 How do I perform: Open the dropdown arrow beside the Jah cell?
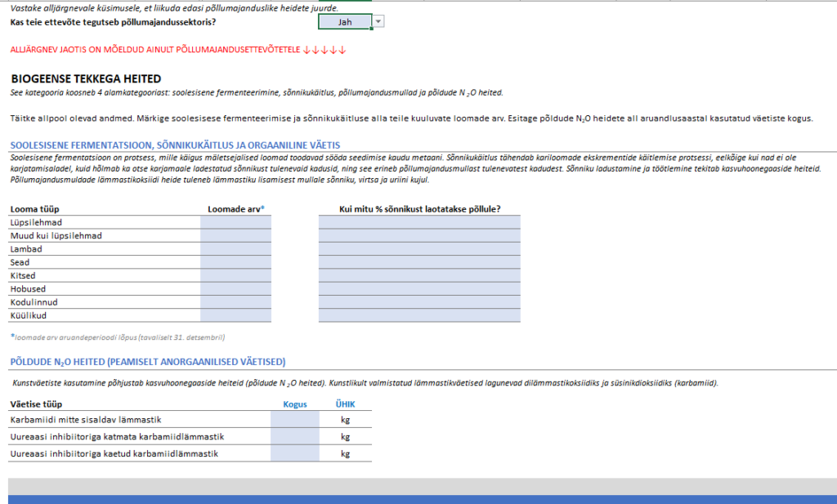click(378, 22)
